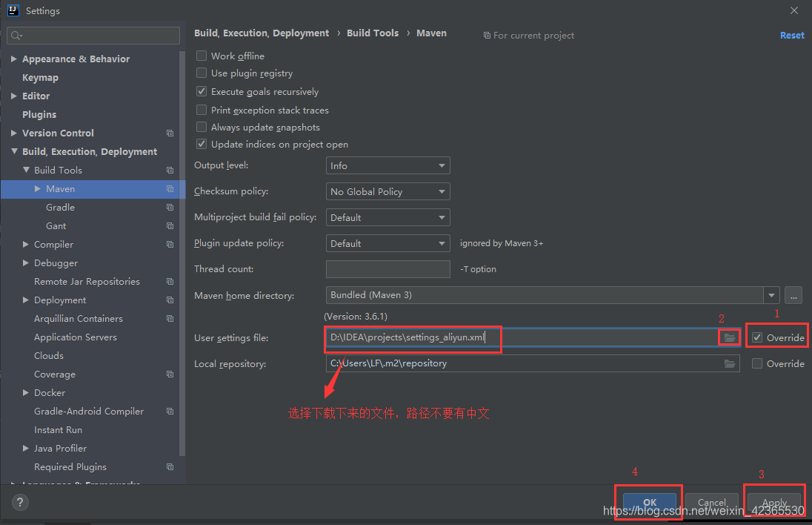The image size is (812, 525).
Task: Browse folder icon for Local repository
Action: tap(730, 364)
